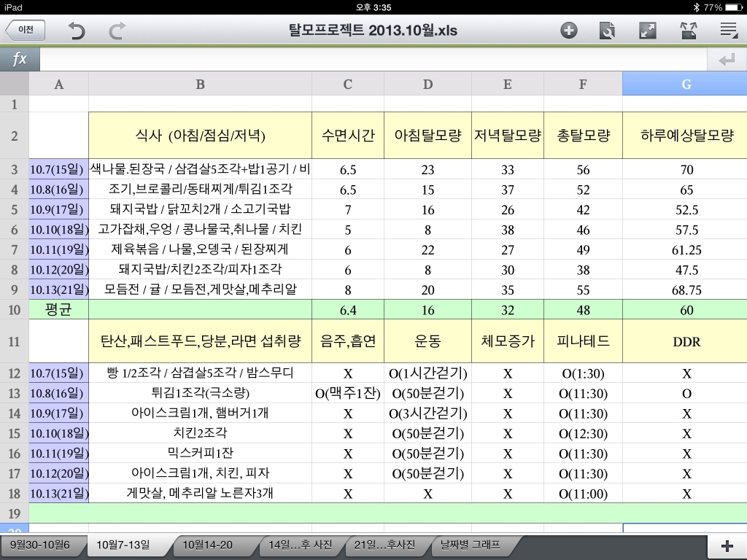Select column G header

684,84
